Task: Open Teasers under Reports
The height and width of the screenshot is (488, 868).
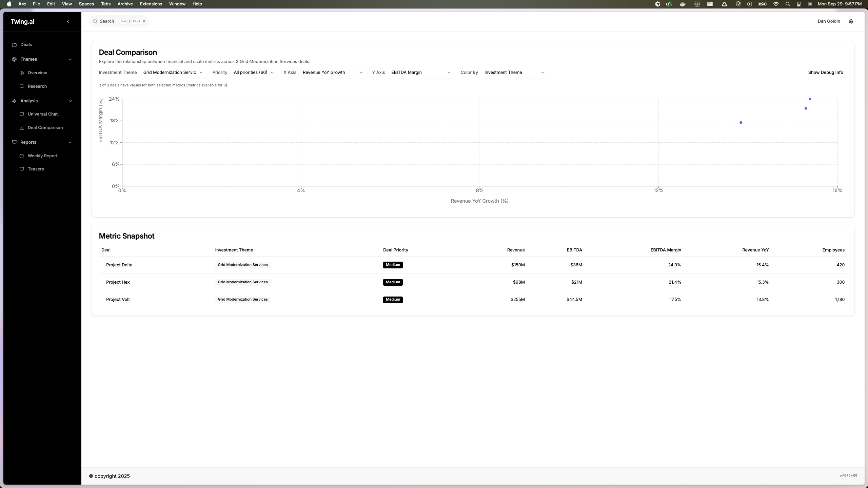Action: pyautogui.click(x=36, y=169)
